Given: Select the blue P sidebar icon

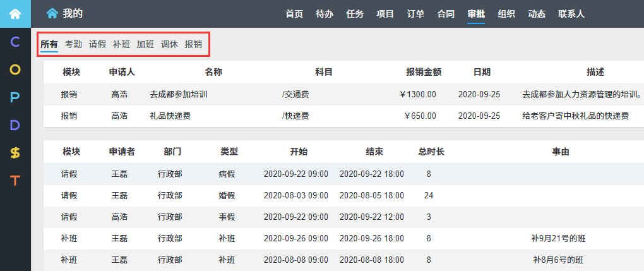Looking at the screenshot, I should coord(15,97).
